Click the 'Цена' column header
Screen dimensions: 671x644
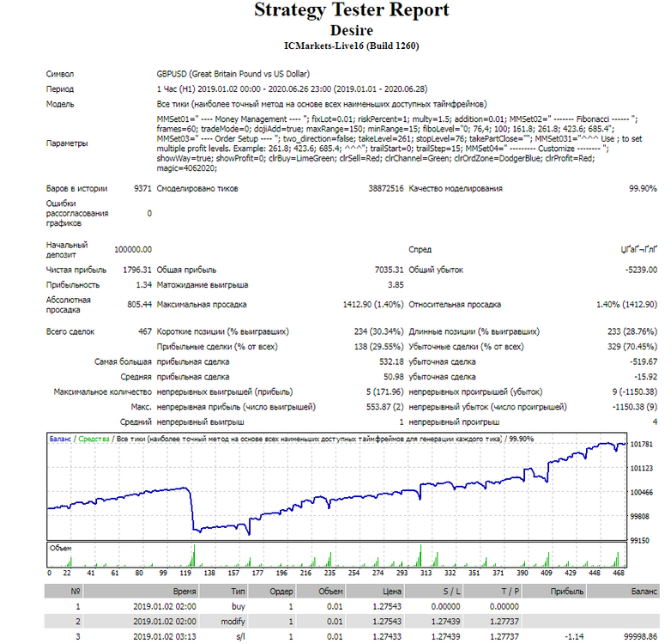tap(375, 592)
